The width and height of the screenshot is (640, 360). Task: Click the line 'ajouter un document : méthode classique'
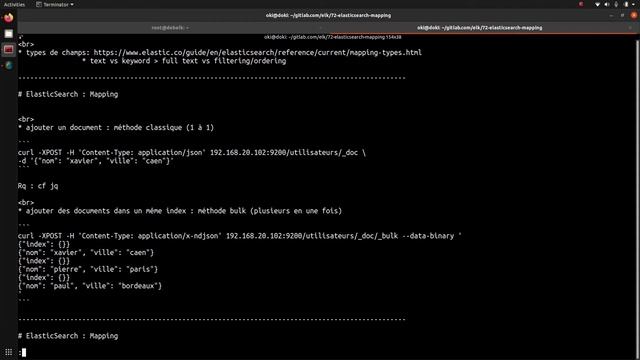[116, 128]
